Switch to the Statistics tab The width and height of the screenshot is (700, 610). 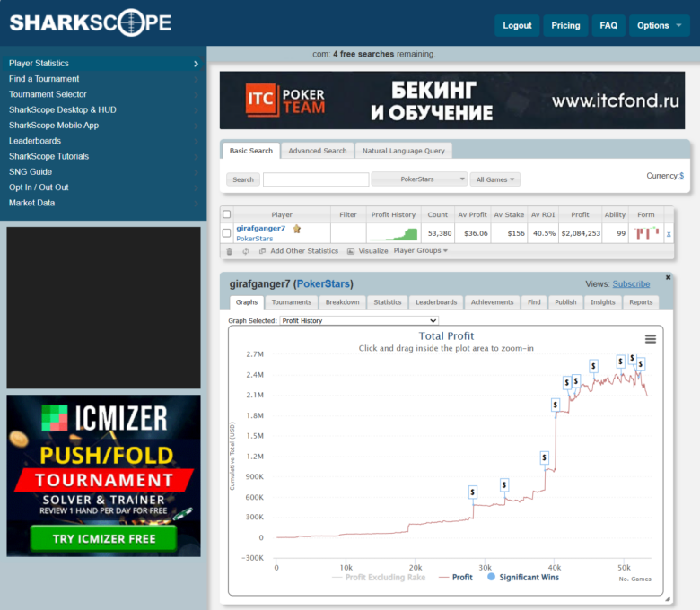(388, 302)
